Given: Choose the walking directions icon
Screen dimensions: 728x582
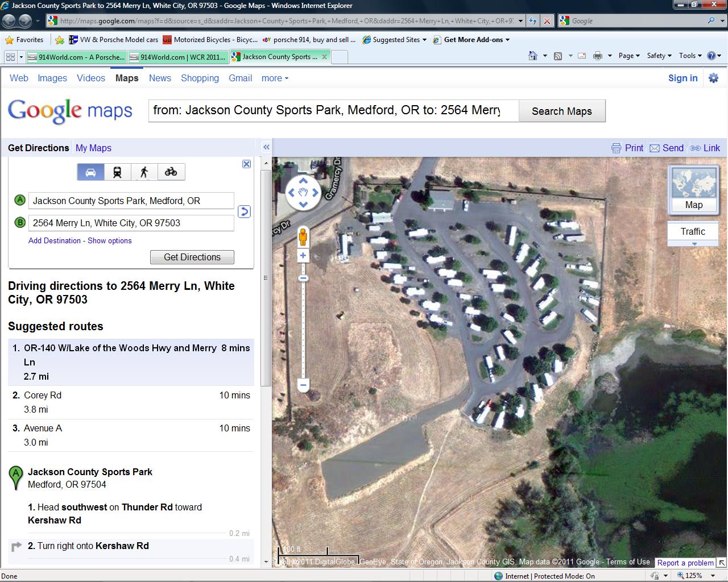Looking at the screenshot, I should click(144, 172).
